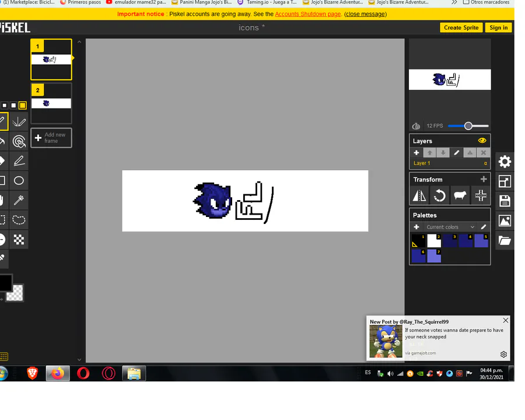
Task: Edit the current palette with the pencil icon
Action: pos(484,227)
